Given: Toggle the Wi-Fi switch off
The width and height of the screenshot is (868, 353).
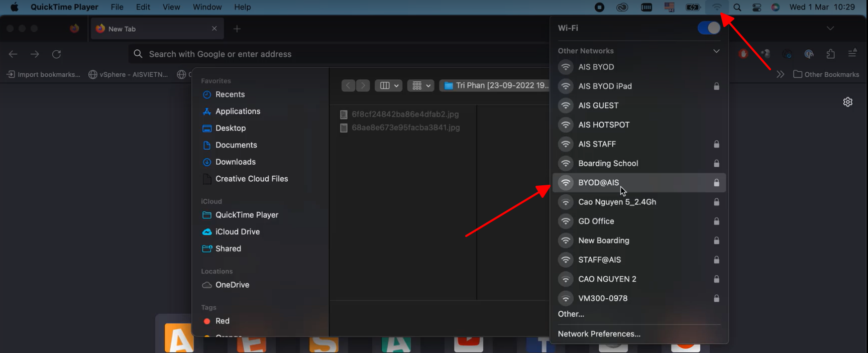Looking at the screenshot, I should click(x=709, y=28).
